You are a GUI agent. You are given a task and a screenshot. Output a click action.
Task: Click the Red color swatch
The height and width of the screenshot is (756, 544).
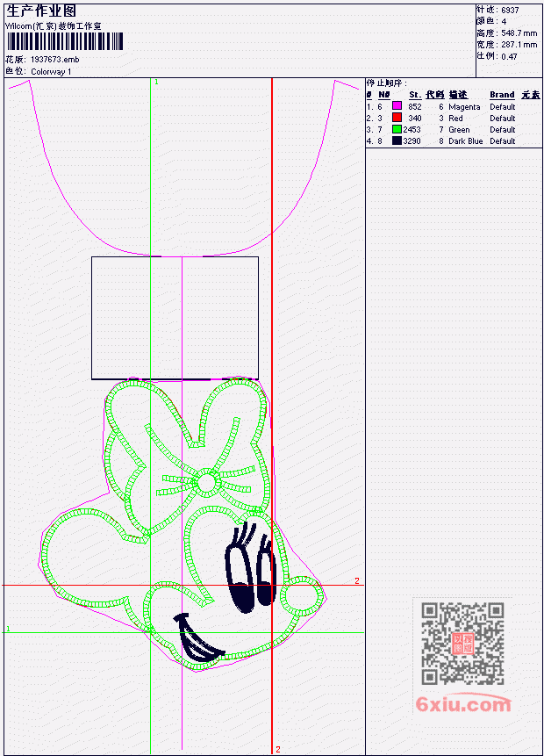[397, 118]
